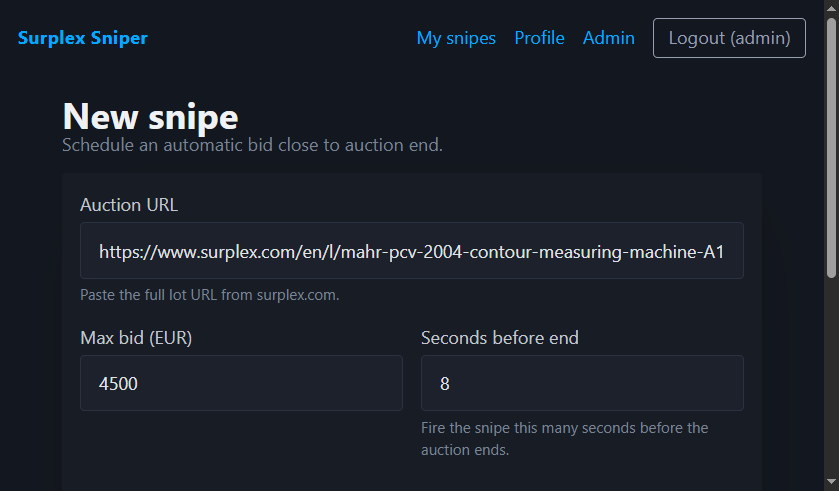Click the Auction URL label
Screen dimensions: 839x491
(x=129, y=205)
